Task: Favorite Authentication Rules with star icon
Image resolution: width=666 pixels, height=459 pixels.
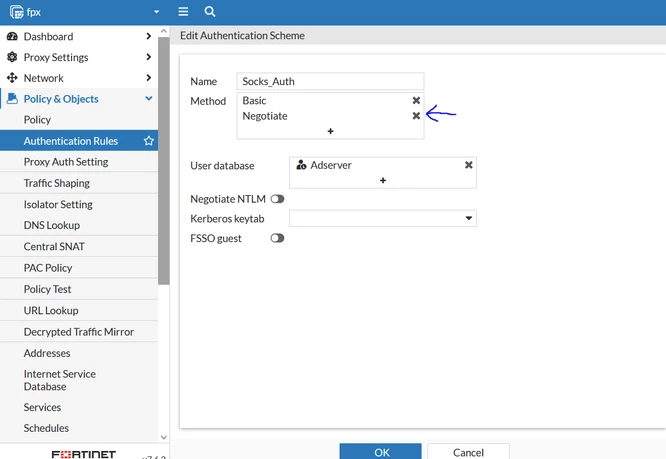Action: coord(149,141)
